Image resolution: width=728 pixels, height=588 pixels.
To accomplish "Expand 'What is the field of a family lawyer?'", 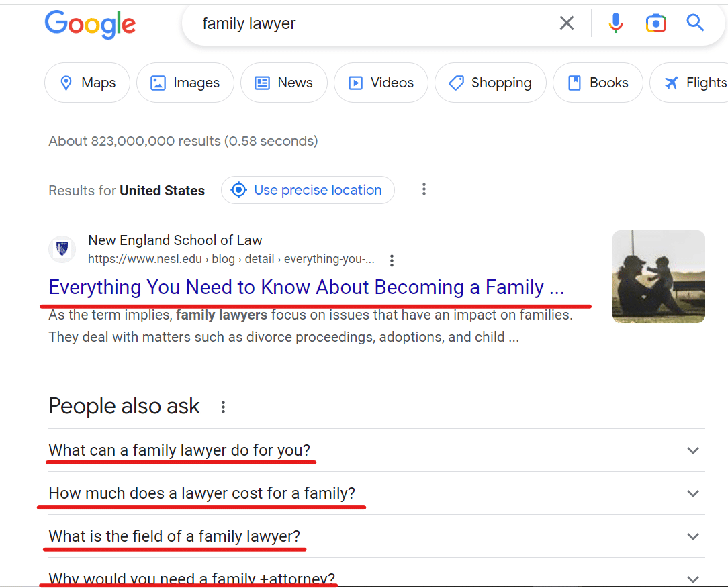I will tap(377, 536).
